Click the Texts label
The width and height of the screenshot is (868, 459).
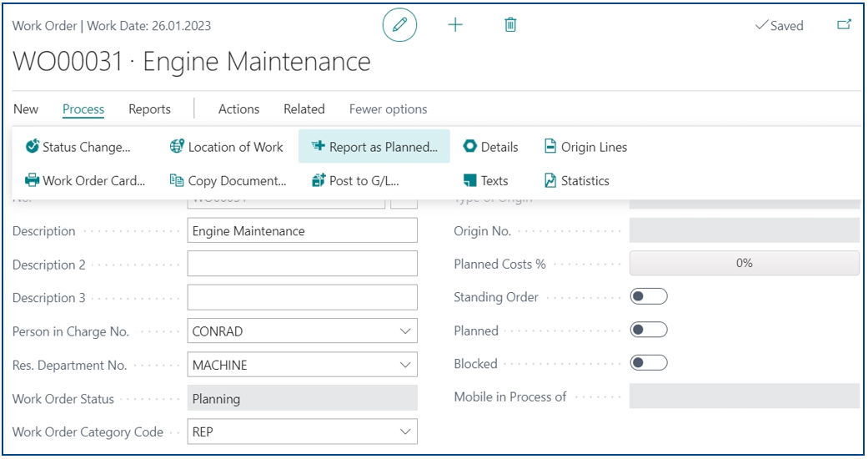click(494, 181)
